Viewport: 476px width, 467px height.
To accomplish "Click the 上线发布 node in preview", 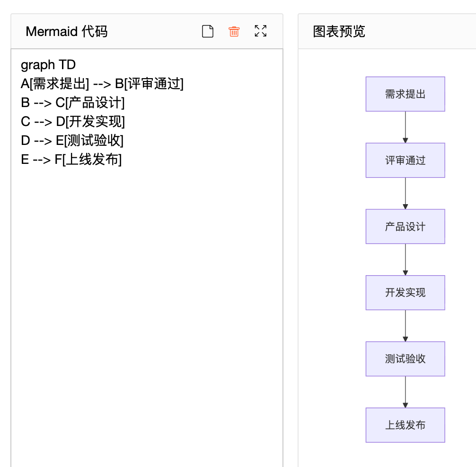I will [x=405, y=425].
